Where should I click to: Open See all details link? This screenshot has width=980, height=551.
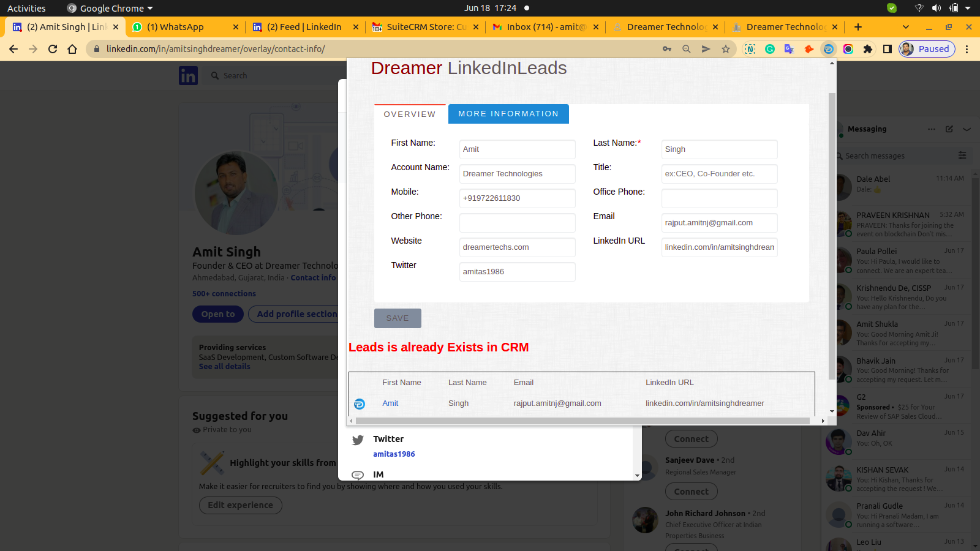(224, 367)
